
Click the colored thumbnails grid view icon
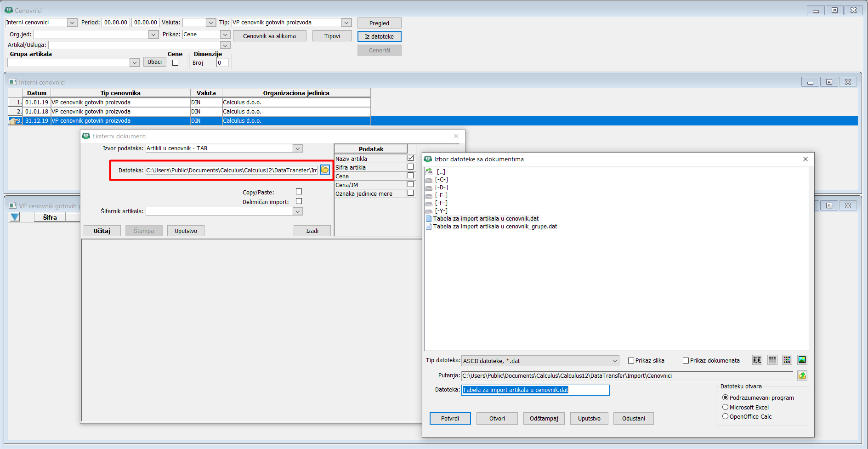pos(787,360)
